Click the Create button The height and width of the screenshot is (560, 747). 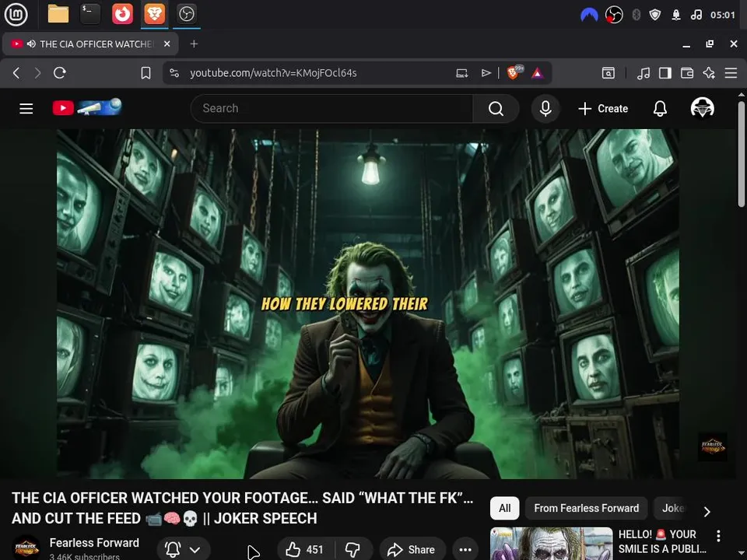(603, 109)
